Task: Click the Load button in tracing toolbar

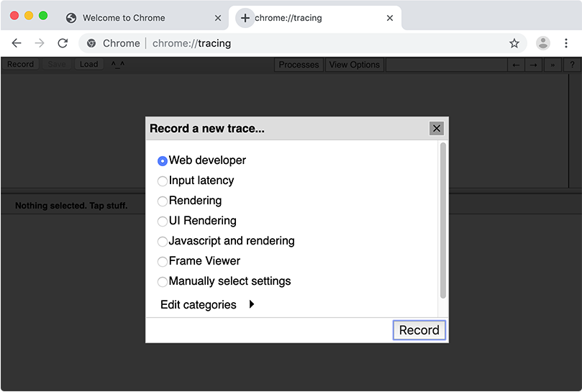Action: click(x=89, y=64)
